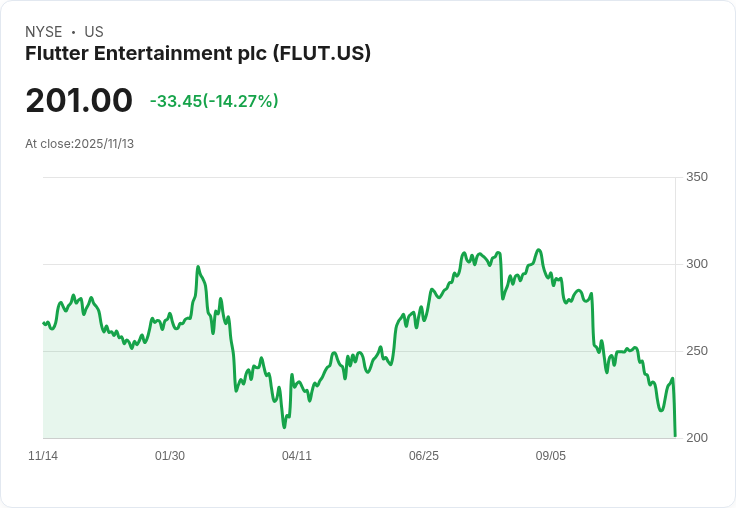The height and width of the screenshot is (508, 736).
Task: Click the sharp price spike after 01/30
Action: pos(198,267)
